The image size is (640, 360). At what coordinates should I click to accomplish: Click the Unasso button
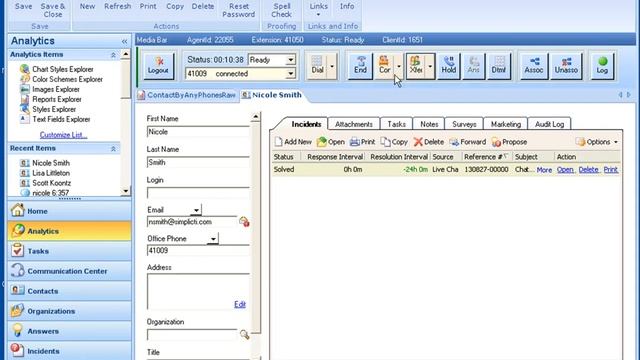(566, 65)
